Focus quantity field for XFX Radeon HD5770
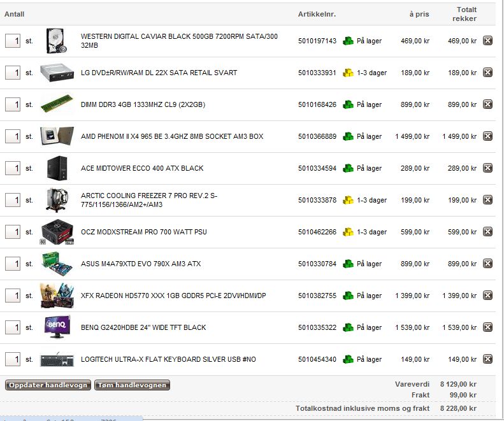The image size is (504, 421). click(x=13, y=296)
